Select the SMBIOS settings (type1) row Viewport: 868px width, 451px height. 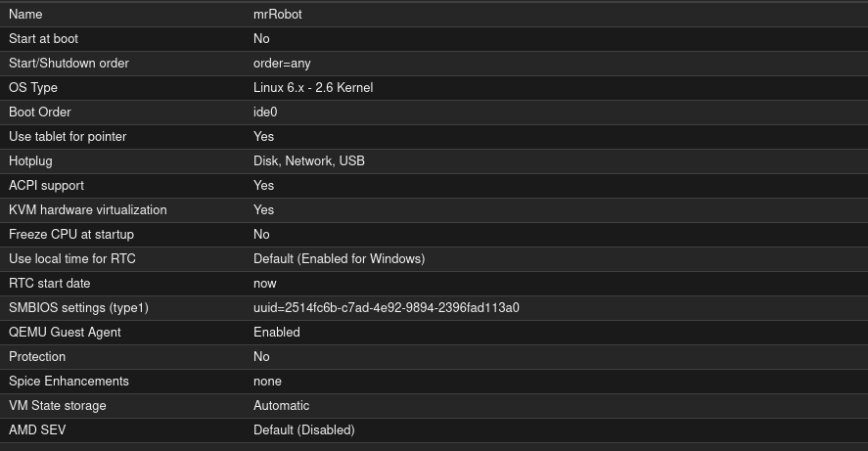tap(78, 308)
